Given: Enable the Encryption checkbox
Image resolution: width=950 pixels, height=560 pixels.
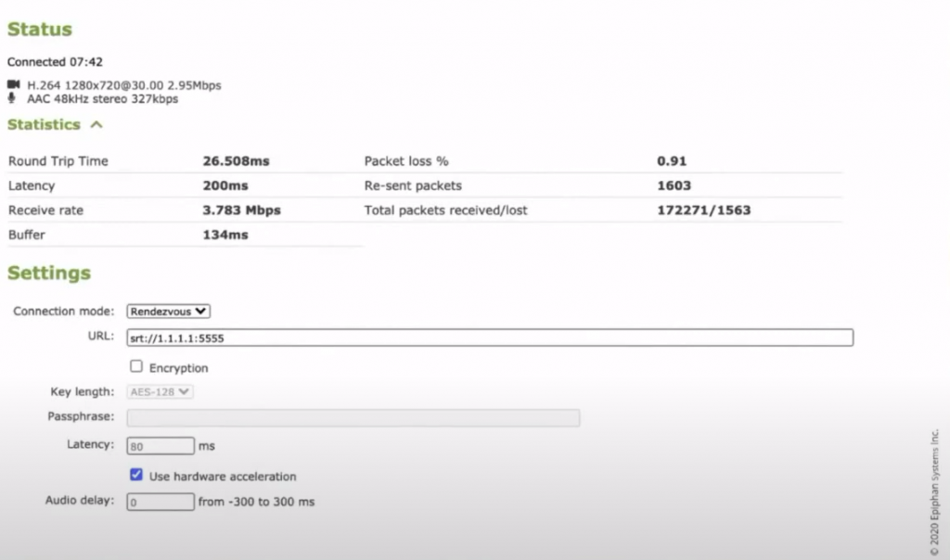Looking at the screenshot, I should pyautogui.click(x=136, y=367).
